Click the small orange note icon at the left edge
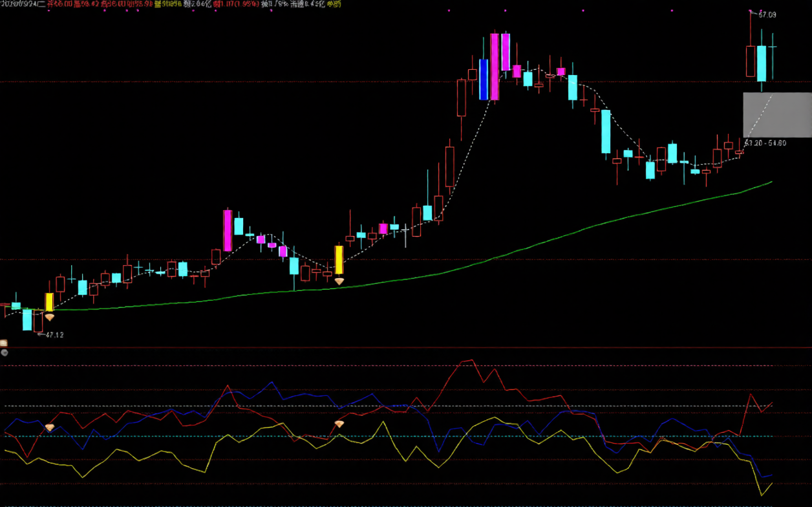This screenshot has height=507, width=812. click(4, 343)
